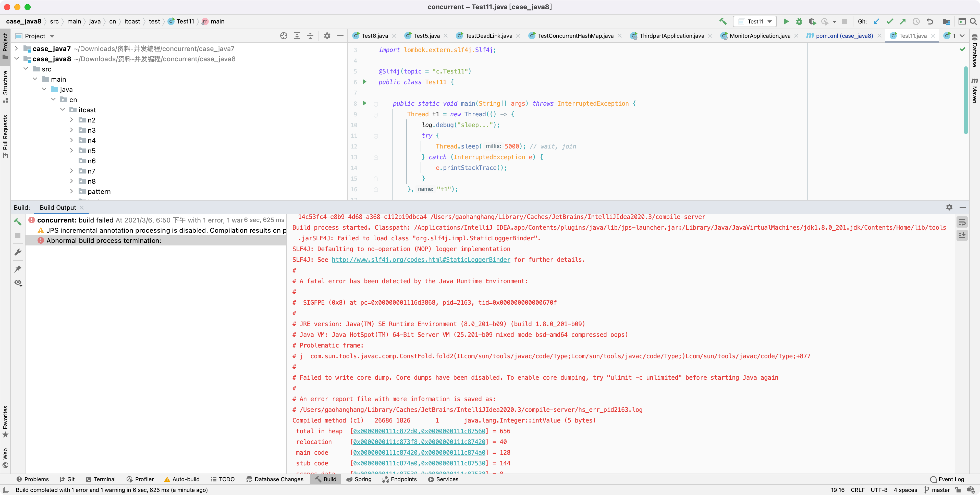
Task: Open Services tool window
Action: click(443, 479)
